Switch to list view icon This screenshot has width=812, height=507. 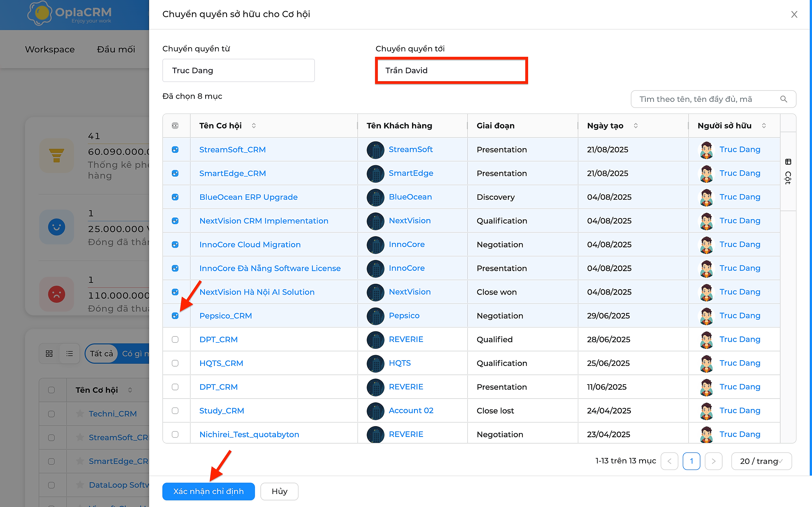coord(69,354)
